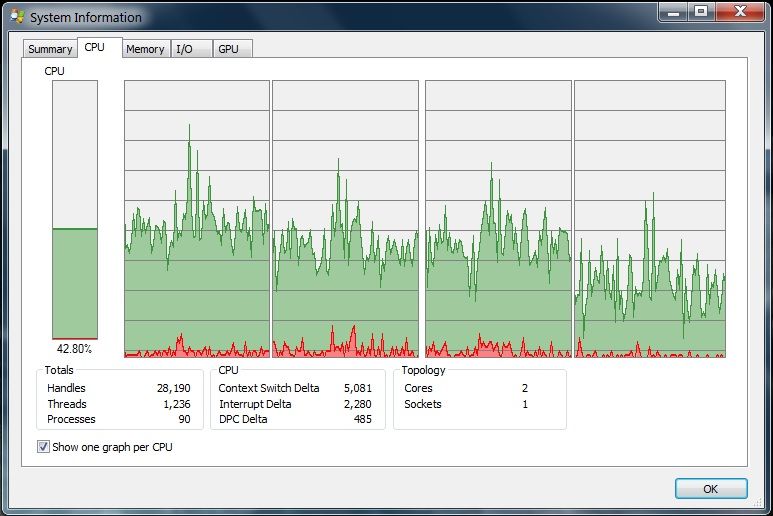773x516 pixels.
Task: Close the System Information window
Action: coord(739,12)
